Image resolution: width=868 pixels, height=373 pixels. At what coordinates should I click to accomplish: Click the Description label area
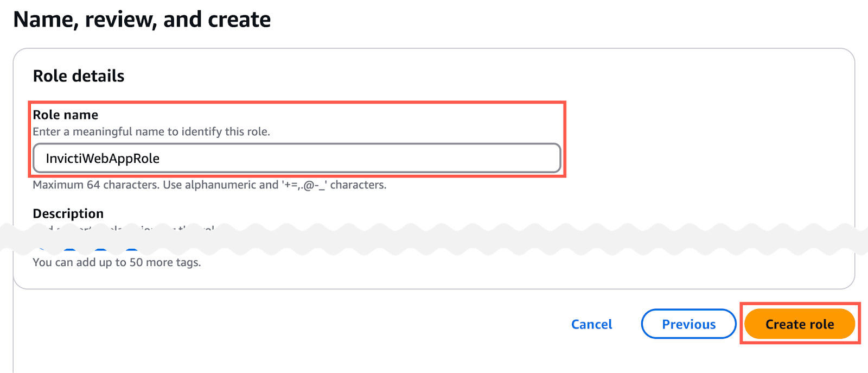pos(68,213)
